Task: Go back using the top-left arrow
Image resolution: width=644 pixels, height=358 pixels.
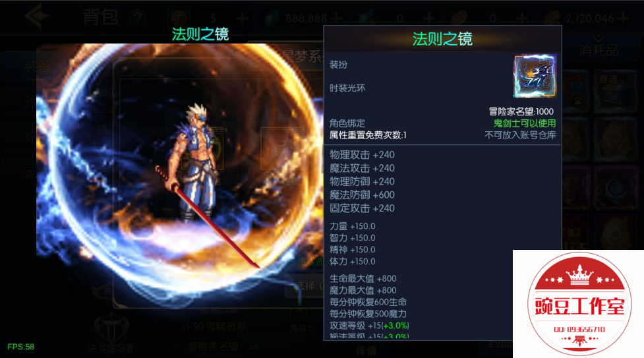Action: (36, 16)
